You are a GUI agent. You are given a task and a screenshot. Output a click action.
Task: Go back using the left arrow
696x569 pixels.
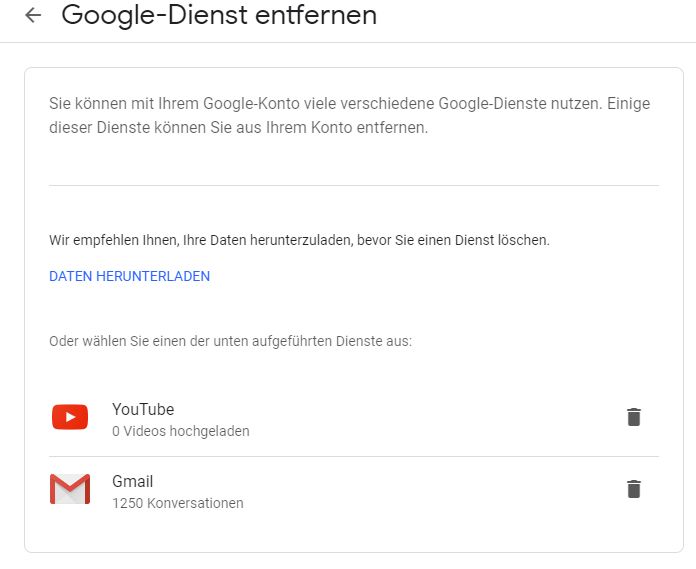[x=33, y=16]
